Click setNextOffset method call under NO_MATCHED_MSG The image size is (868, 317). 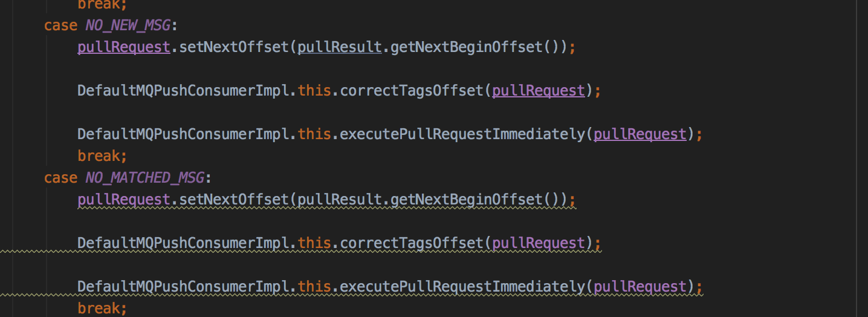(x=233, y=200)
